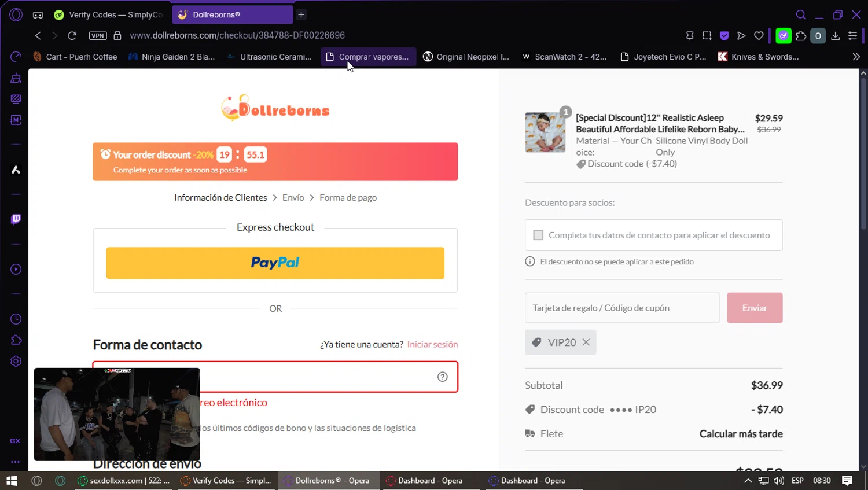Click the site padlock icon
This screenshot has height=490, width=868.
click(x=117, y=35)
